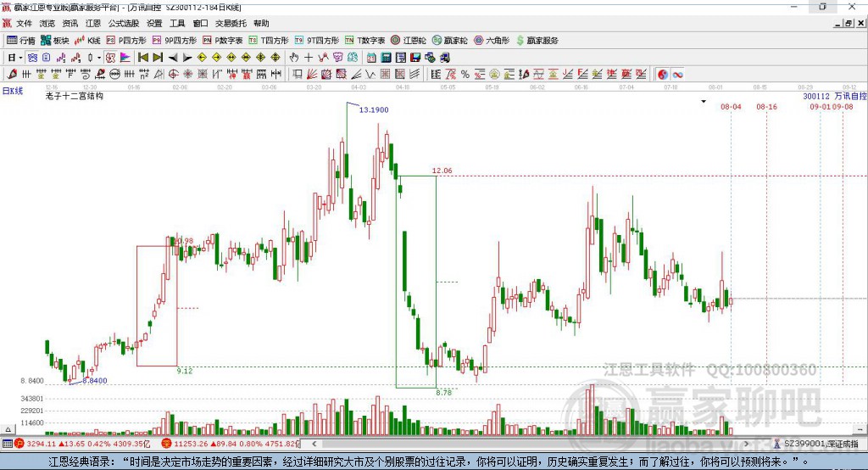Image resolution: width=868 pixels, height=470 pixels.
Task: Click the leftmost yellow diamond arrow icon
Action: pos(202,58)
